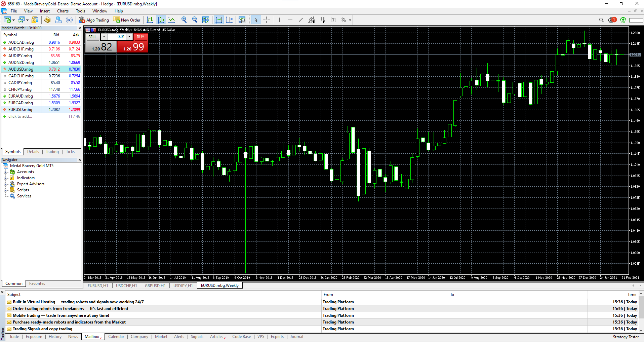Image resolution: width=644 pixels, height=342 pixels.
Task: Toggle the Market Watch window icon
Action: coord(35,20)
